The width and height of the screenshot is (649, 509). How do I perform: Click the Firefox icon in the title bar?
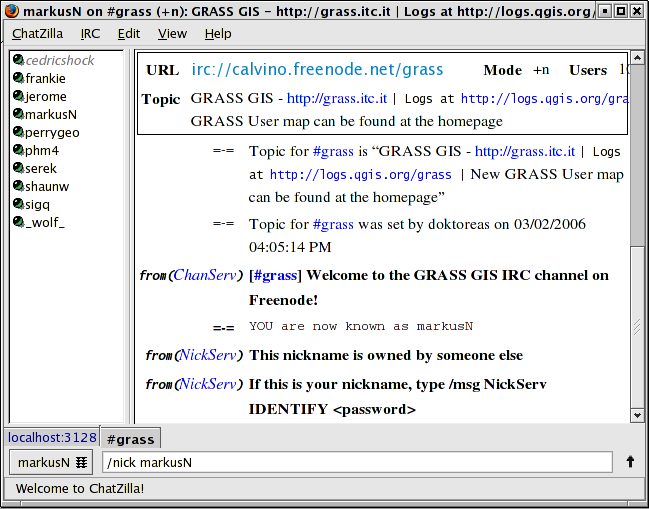click(x=12, y=11)
